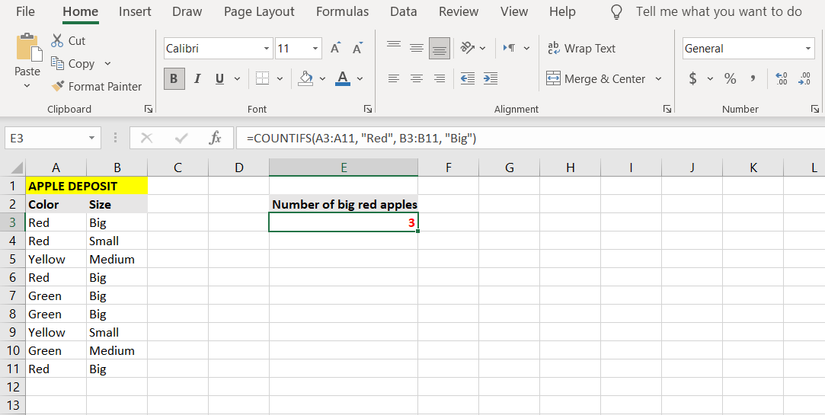Set Middle Align for cell
The image size is (825, 415).
[417, 48]
